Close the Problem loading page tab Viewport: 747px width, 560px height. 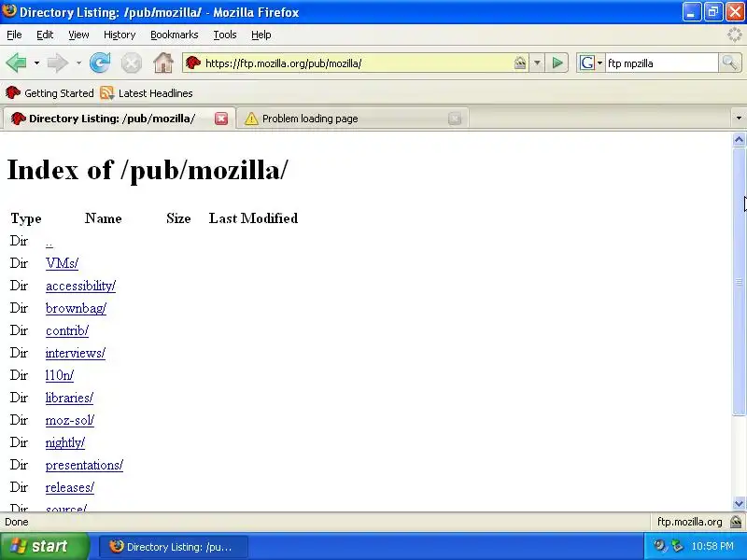coord(455,119)
